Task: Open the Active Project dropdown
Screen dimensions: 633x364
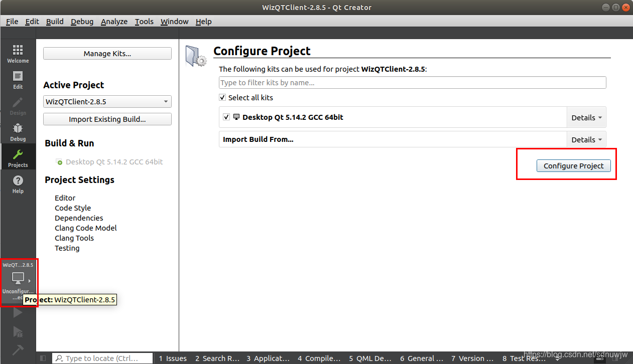Action: coord(107,101)
